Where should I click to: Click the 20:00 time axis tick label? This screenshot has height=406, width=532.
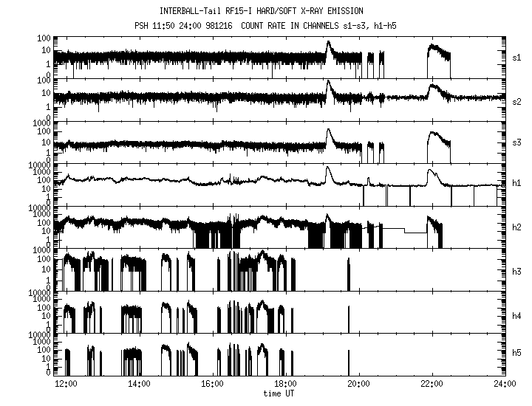(358, 383)
